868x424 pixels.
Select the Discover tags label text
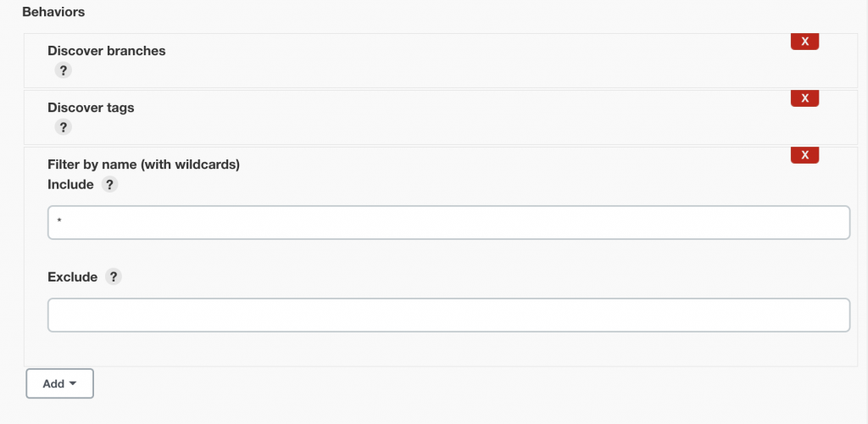tap(91, 108)
